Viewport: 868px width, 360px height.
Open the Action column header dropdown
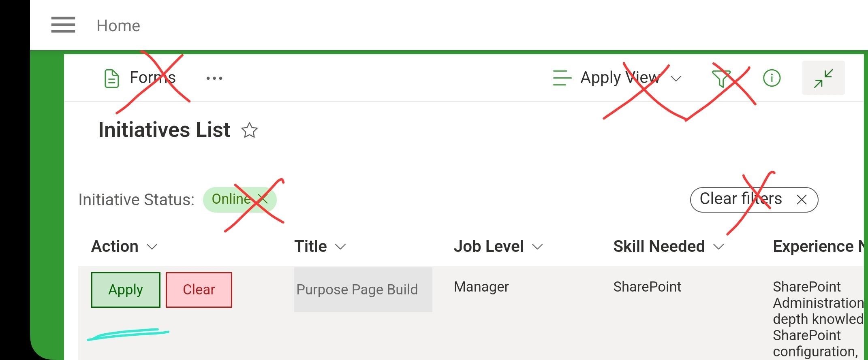pyautogui.click(x=152, y=247)
